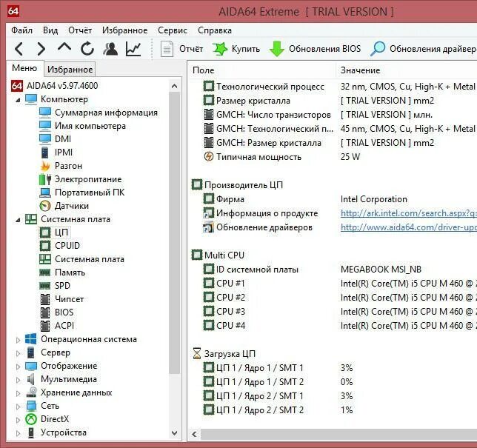This screenshot has width=477, height=448.
Task: Click the lightning icon beside Типичная мощность
Action: 208,157
